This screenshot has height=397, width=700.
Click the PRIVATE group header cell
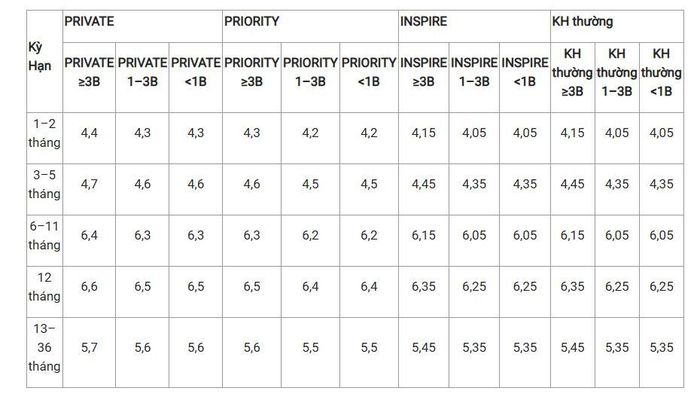pyautogui.click(x=142, y=26)
